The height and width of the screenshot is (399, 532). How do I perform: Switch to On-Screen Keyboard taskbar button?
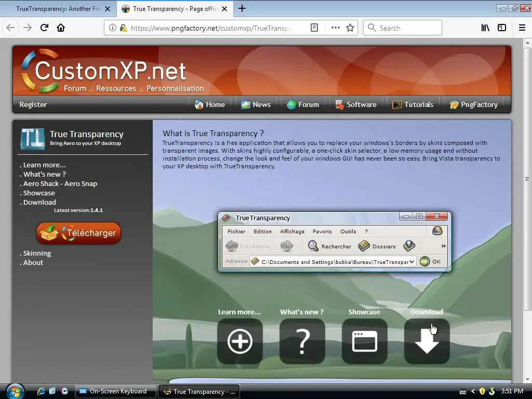(115, 391)
